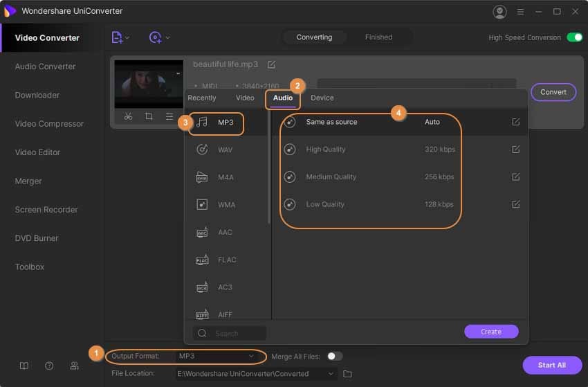Click the Create button
This screenshot has width=588, height=387.
(491, 332)
